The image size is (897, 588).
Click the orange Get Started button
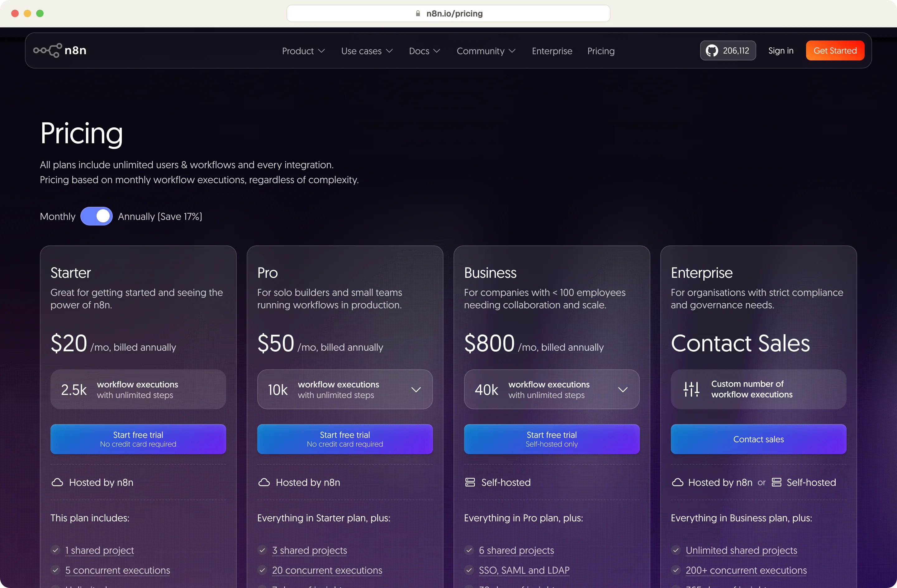[835, 50]
